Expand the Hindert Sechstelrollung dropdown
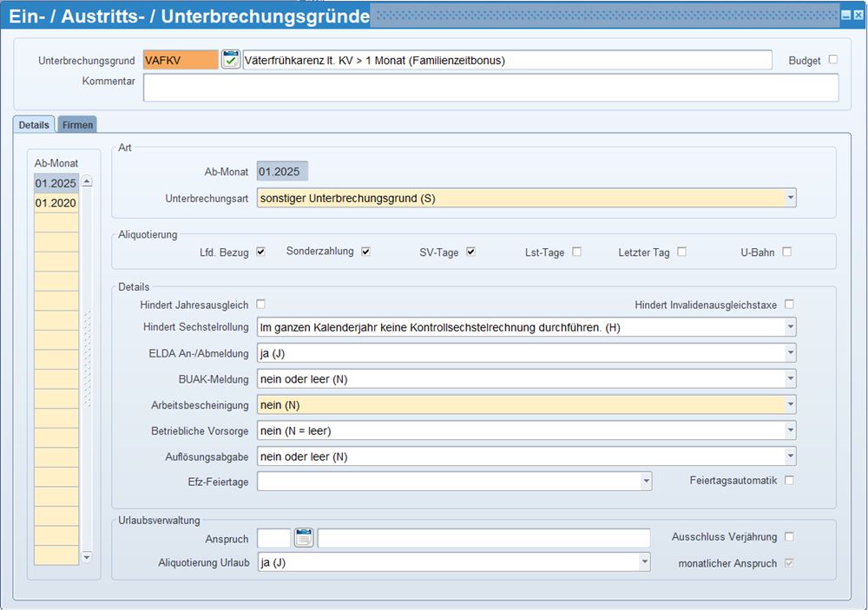Image resolution: width=868 pixels, height=610 pixels. (x=790, y=327)
